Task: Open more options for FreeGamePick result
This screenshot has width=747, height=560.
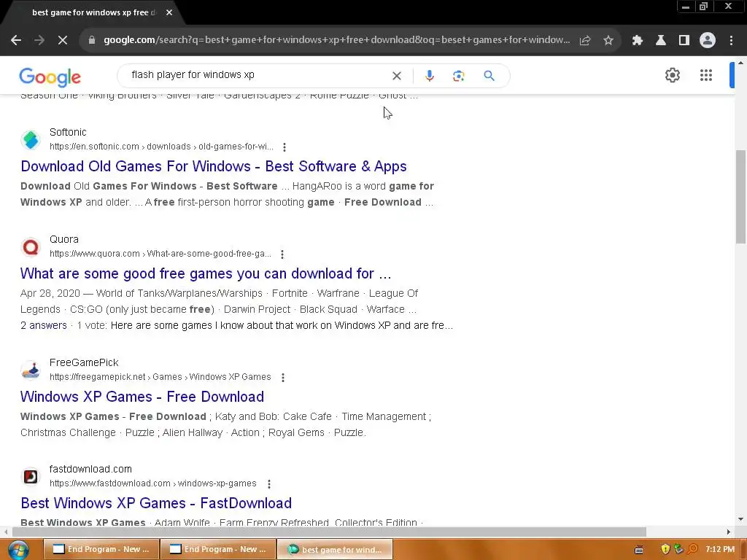Action: [283, 378]
